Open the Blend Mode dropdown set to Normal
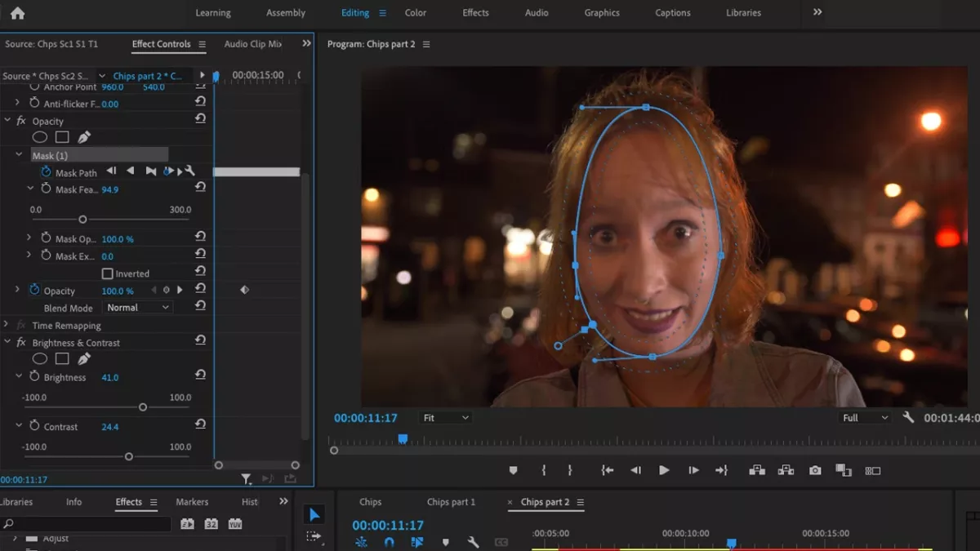 pyautogui.click(x=137, y=307)
